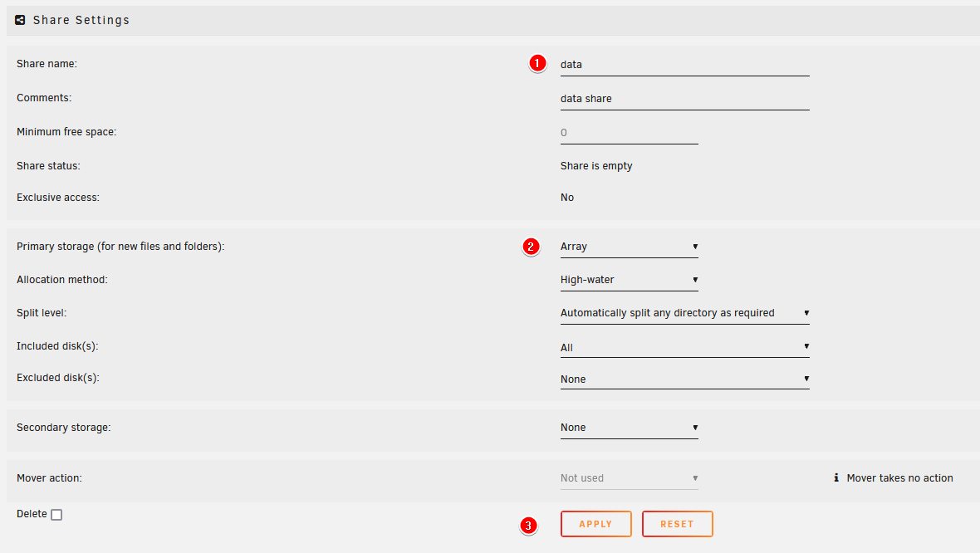The image size is (980, 553).
Task: Click the Share Settings title text
Action: point(81,20)
